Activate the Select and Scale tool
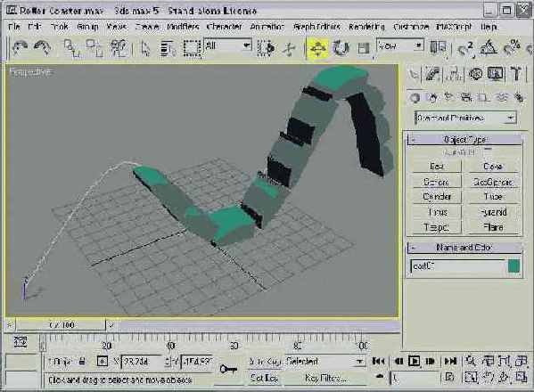The image size is (534, 392). coord(364,48)
